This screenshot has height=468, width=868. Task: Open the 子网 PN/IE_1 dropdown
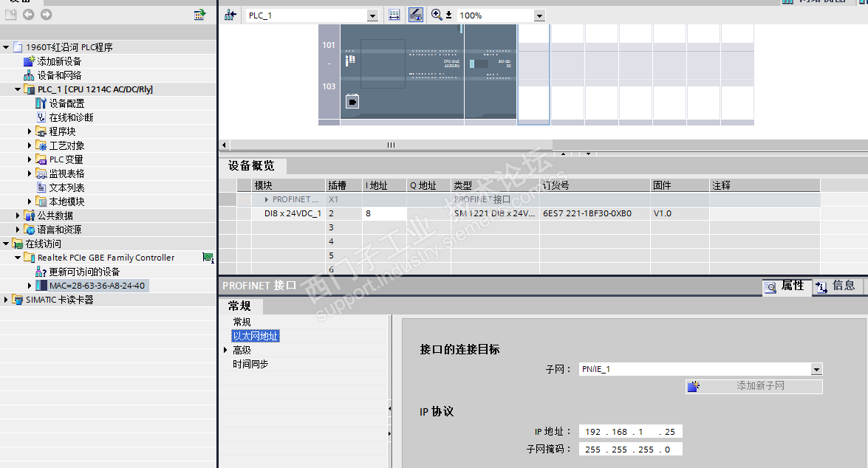point(816,370)
